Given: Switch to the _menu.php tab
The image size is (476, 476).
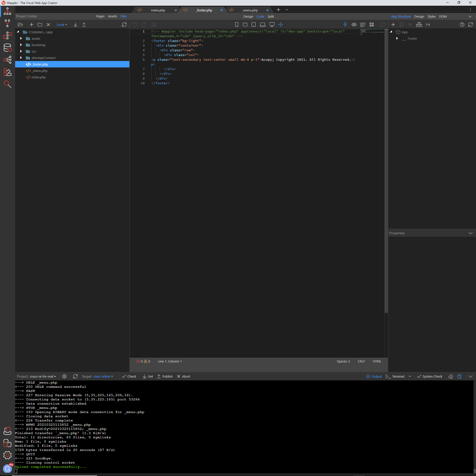Looking at the screenshot, I should point(250,10).
